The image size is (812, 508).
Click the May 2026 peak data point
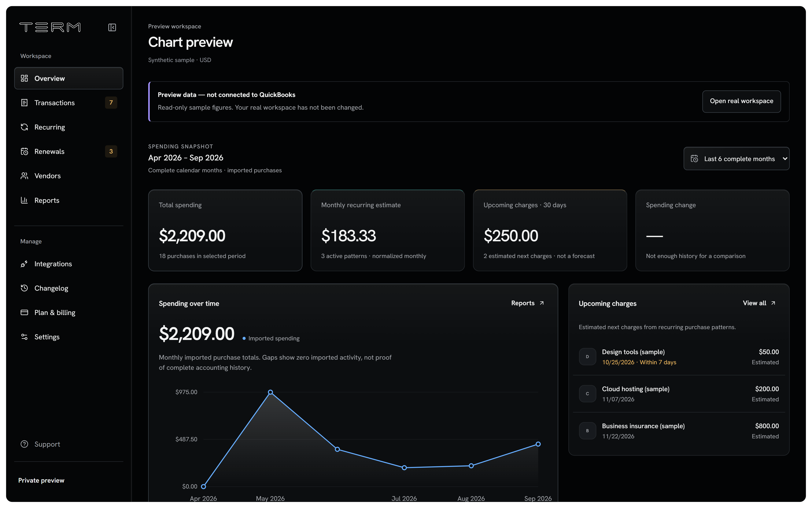270,392
